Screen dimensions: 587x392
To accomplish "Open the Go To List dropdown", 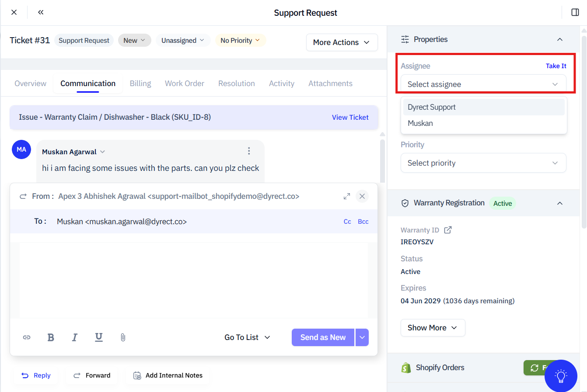I will pyautogui.click(x=248, y=337).
